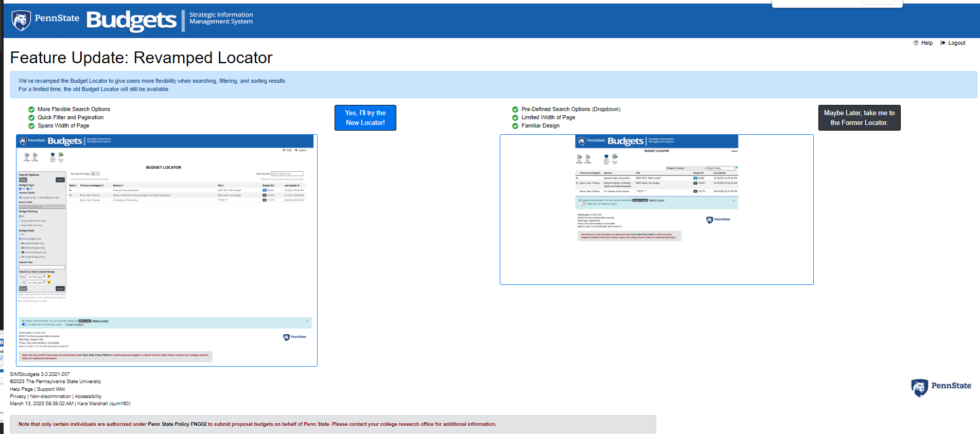
Task: Click the Budgets title in the header
Action: 131,21
